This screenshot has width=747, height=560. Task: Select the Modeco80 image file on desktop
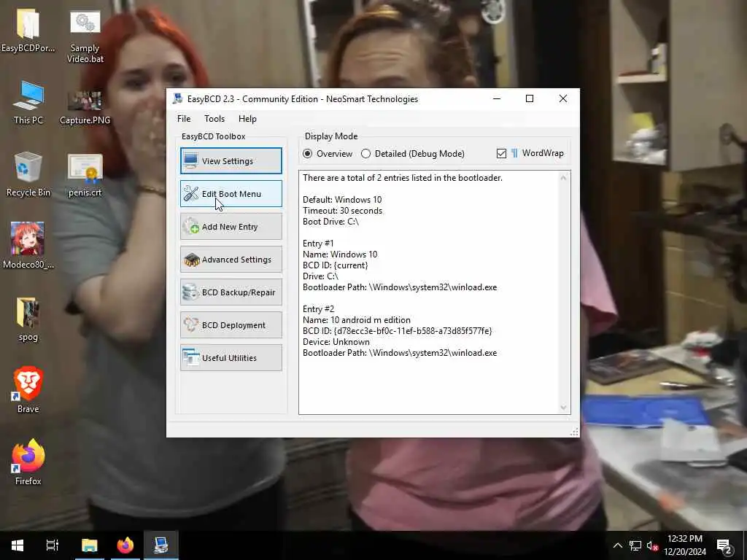(28, 246)
